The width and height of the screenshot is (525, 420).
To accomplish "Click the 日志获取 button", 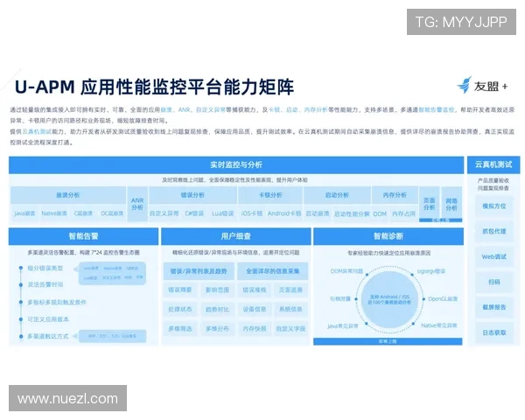I will click(x=494, y=332).
